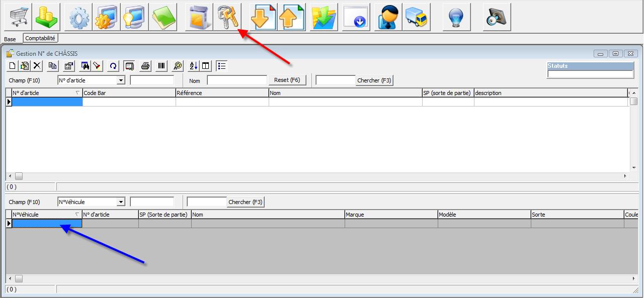Open the upper Champ (F10) N° d'article dropdown
644x298 pixels.
tap(121, 80)
